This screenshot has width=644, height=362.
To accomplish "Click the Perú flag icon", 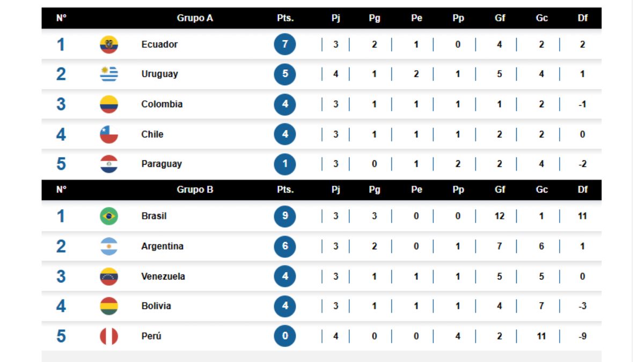I will tap(109, 336).
